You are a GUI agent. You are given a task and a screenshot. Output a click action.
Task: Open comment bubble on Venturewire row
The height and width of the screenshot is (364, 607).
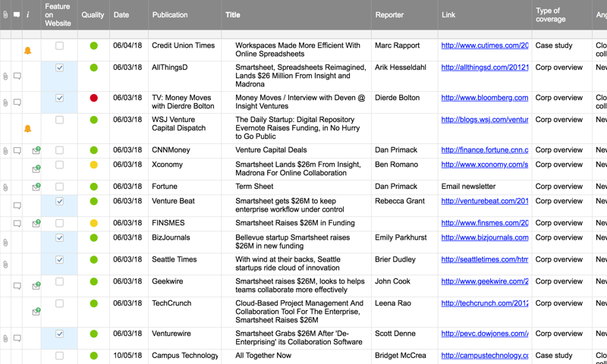pos(17,338)
